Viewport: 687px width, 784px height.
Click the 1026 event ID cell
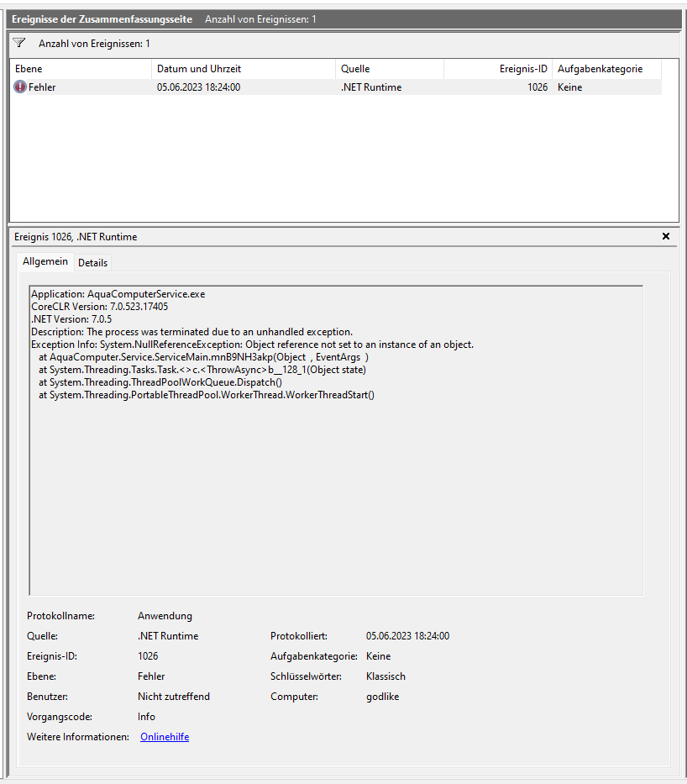coord(538,87)
